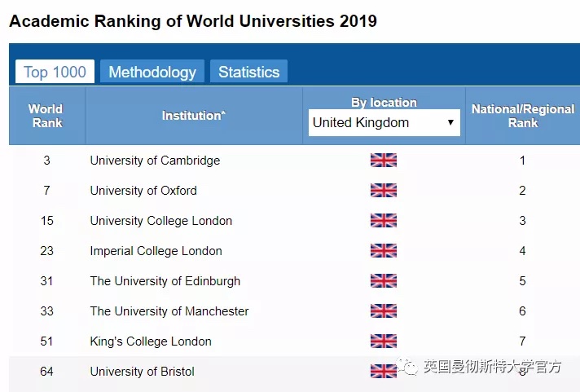Open The University of Manchester link
Screen dimensions: 580x392
pos(169,311)
